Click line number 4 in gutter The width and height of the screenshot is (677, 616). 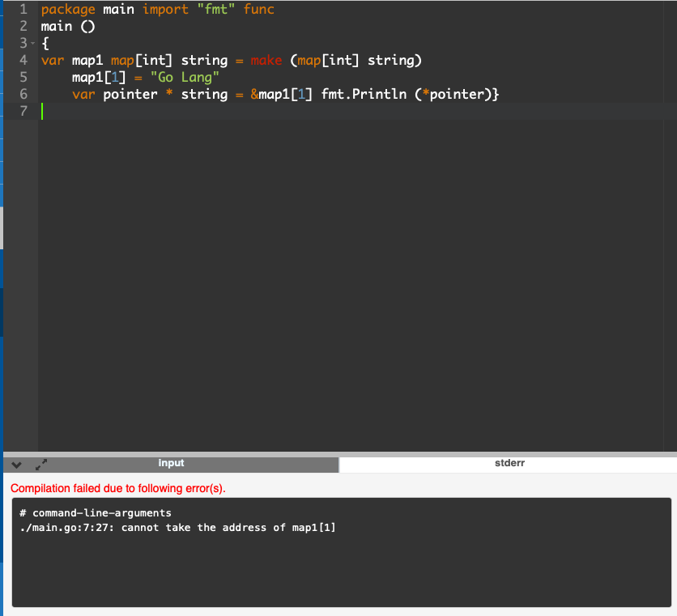click(x=23, y=60)
